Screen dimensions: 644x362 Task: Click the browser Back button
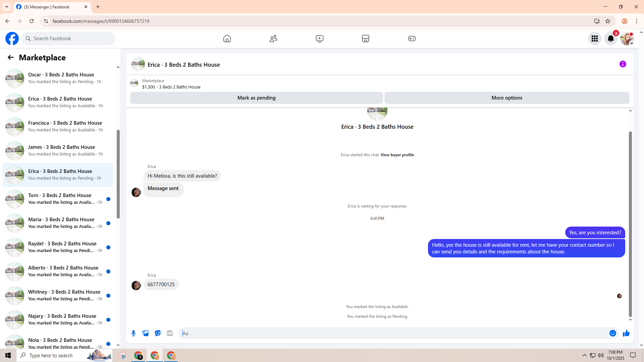[7, 21]
